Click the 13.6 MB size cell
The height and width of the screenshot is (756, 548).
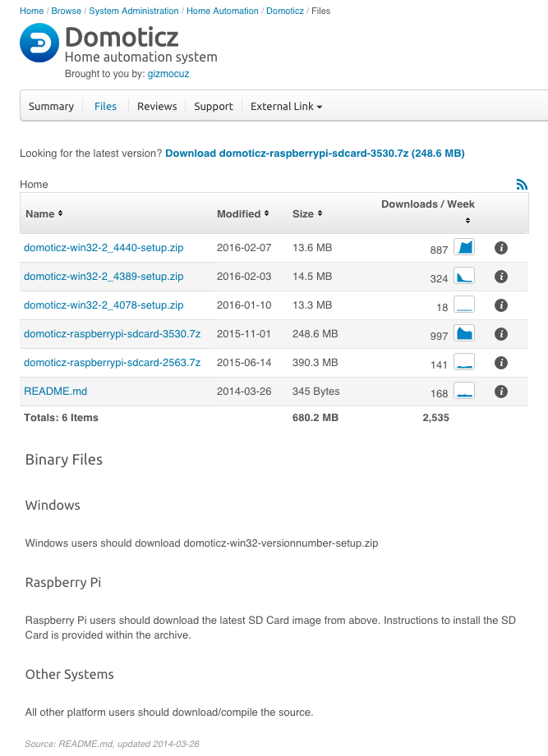click(x=312, y=247)
